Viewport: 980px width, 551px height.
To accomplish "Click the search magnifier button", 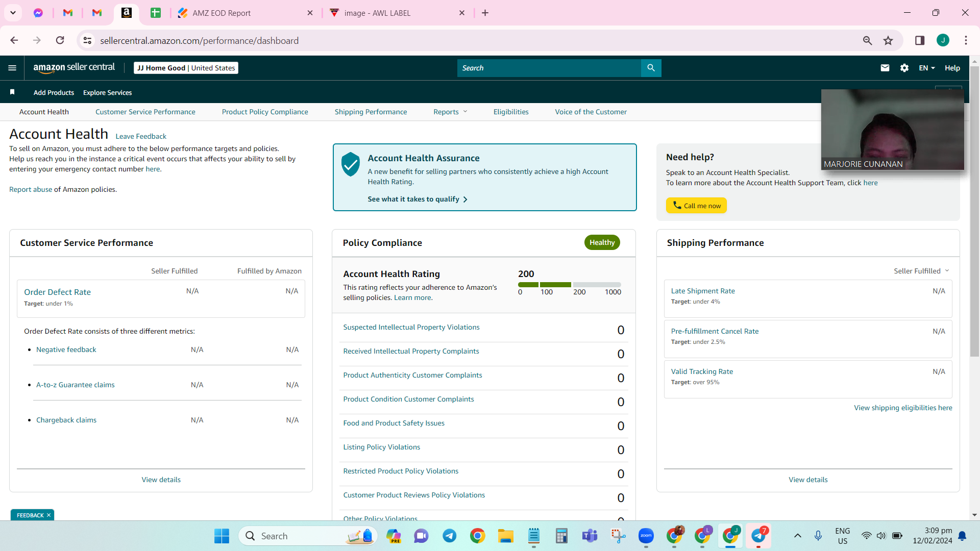I will click(651, 68).
